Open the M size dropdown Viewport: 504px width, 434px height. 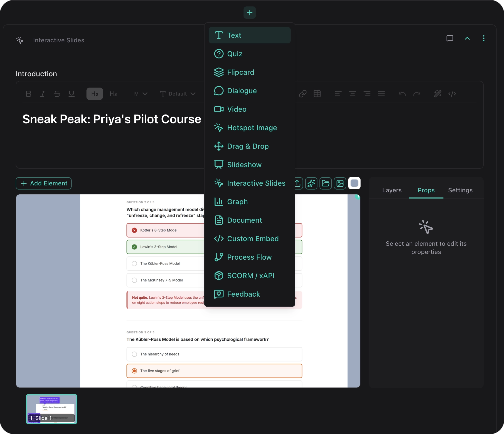141,94
